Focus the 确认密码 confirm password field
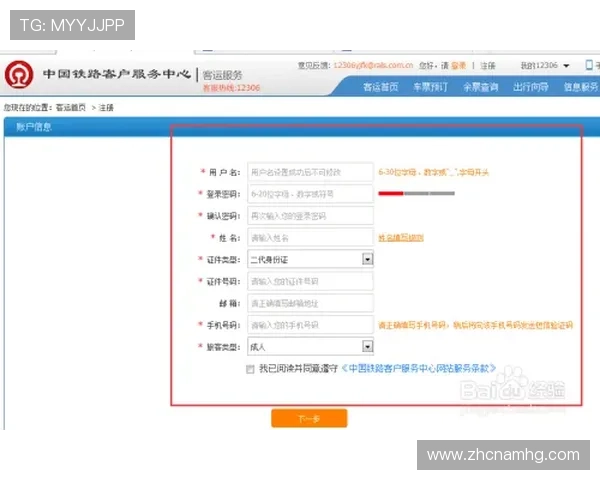Viewport: 600px width, 480px height. click(310, 216)
